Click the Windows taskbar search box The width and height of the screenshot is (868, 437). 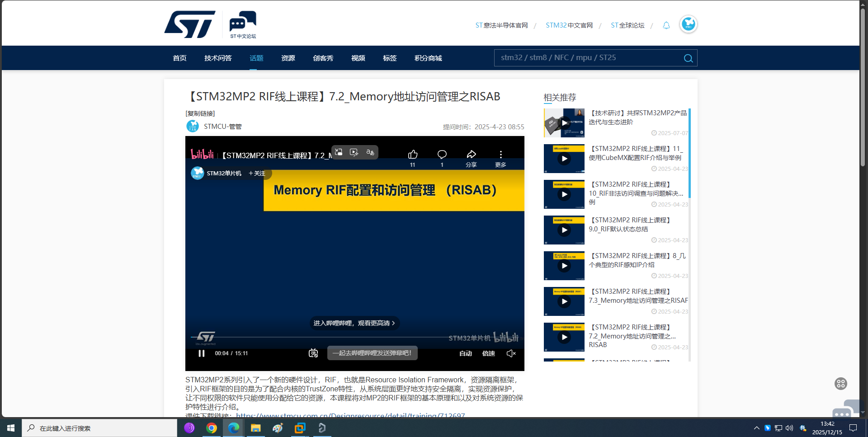pyautogui.click(x=99, y=428)
